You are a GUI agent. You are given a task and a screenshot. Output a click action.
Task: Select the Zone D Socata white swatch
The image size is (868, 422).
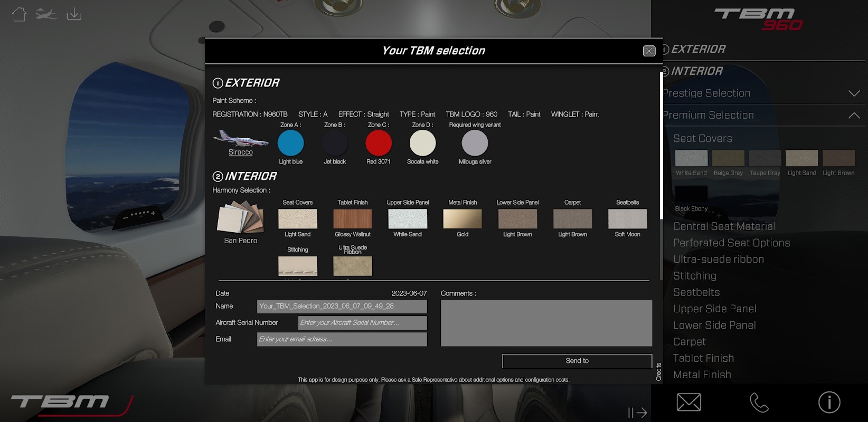point(423,143)
